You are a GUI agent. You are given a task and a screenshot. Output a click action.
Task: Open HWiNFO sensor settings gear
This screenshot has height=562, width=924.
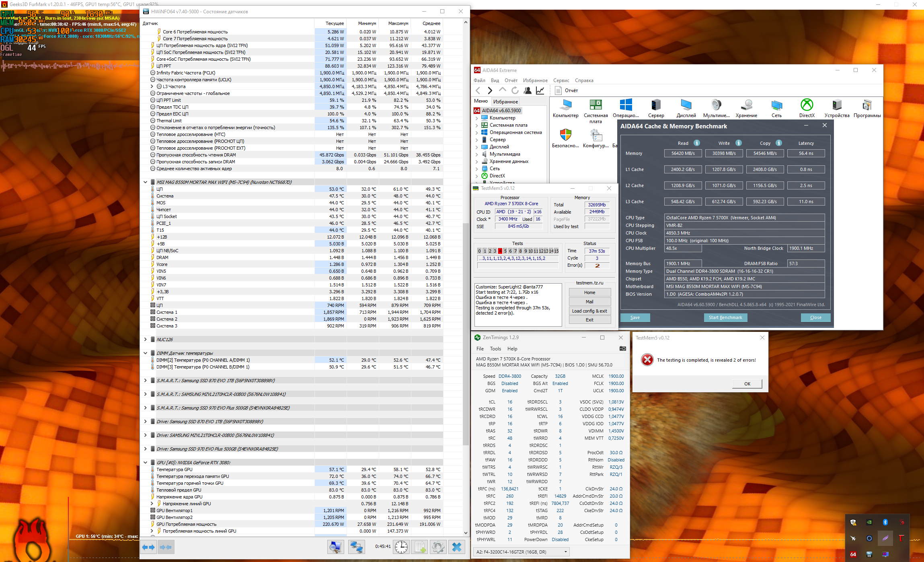pyautogui.click(x=438, y=547)
